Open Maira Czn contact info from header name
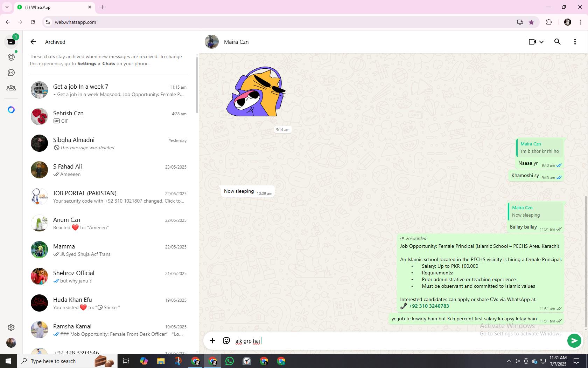The height and width of the screenshot is (368, 588). pyautogui.click(x=236, y=42)
